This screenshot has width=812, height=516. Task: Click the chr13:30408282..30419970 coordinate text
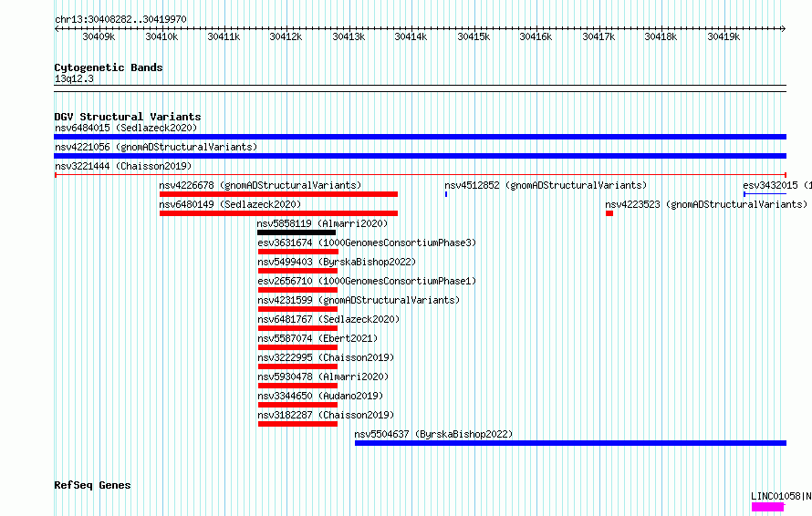coord(120,19)
